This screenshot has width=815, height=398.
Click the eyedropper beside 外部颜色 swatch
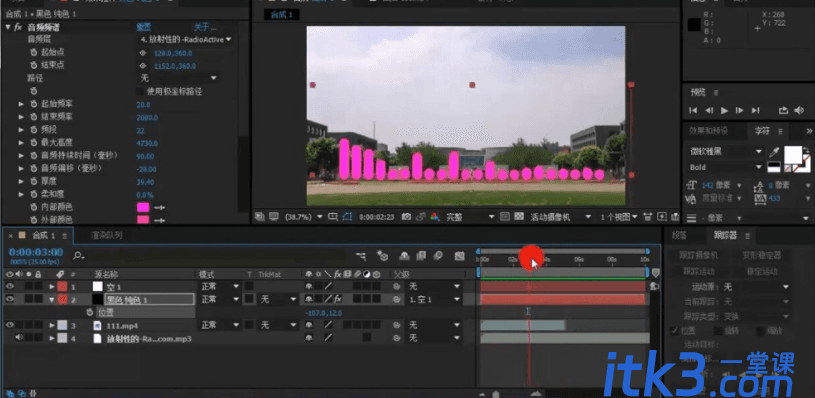click(159, 220)
